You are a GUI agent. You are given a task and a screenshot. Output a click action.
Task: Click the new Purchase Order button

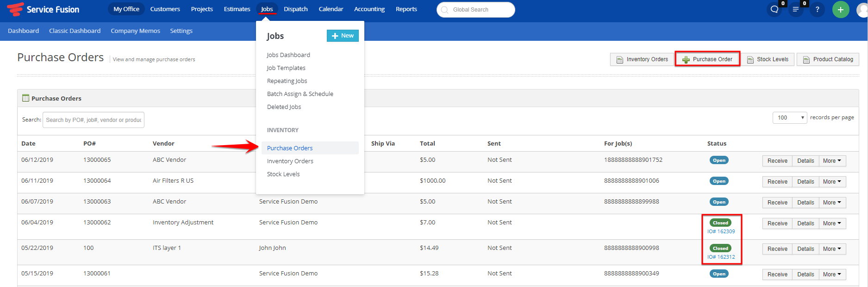(x=707, y=59)
